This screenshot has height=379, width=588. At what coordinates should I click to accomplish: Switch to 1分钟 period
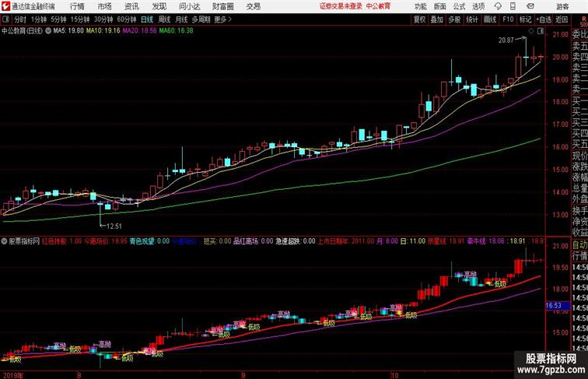point(39,19)
